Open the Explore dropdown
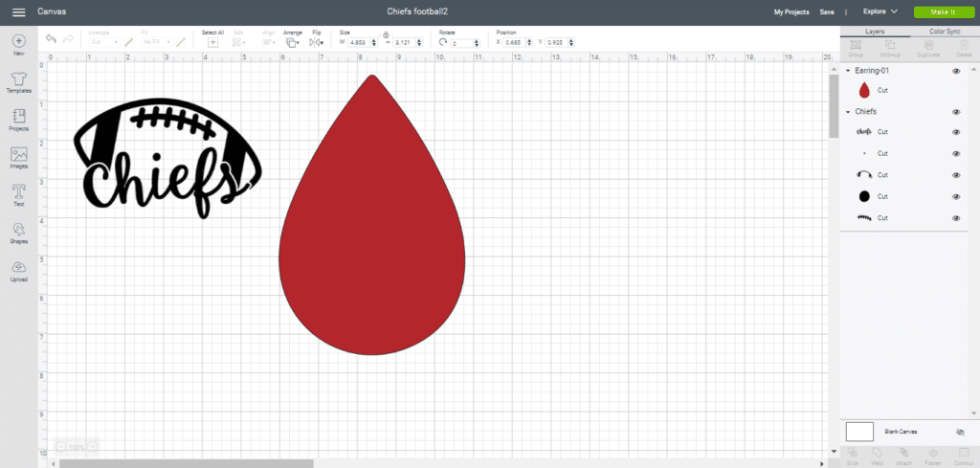Viewport: 980px width, 468px height. pyautogui.click(x=880, y=11)
